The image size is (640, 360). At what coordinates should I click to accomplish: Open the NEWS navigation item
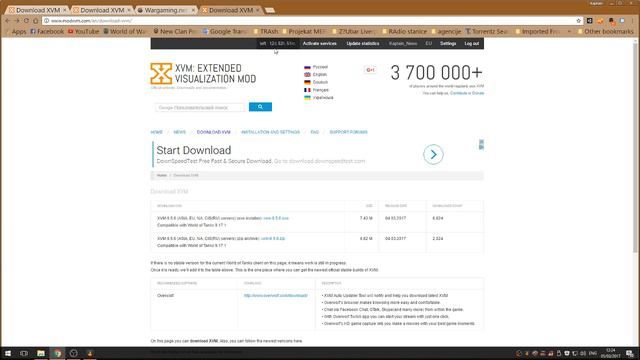(x=180, y=132)
